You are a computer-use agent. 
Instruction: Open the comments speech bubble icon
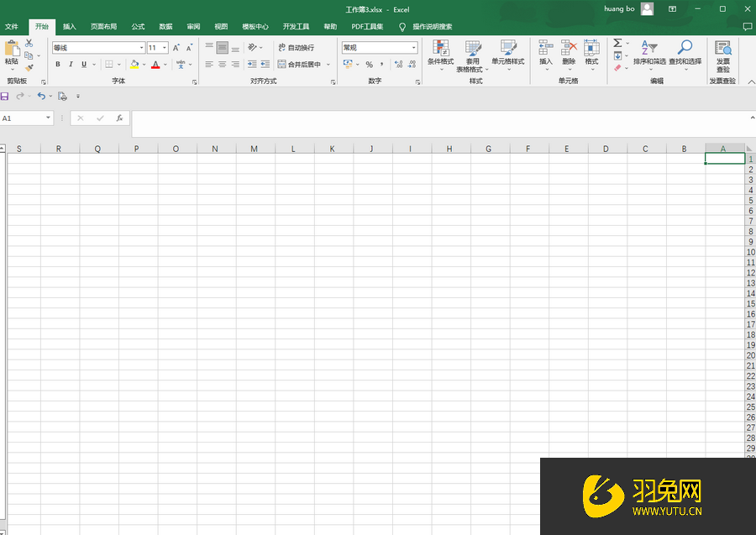point(748,27)
